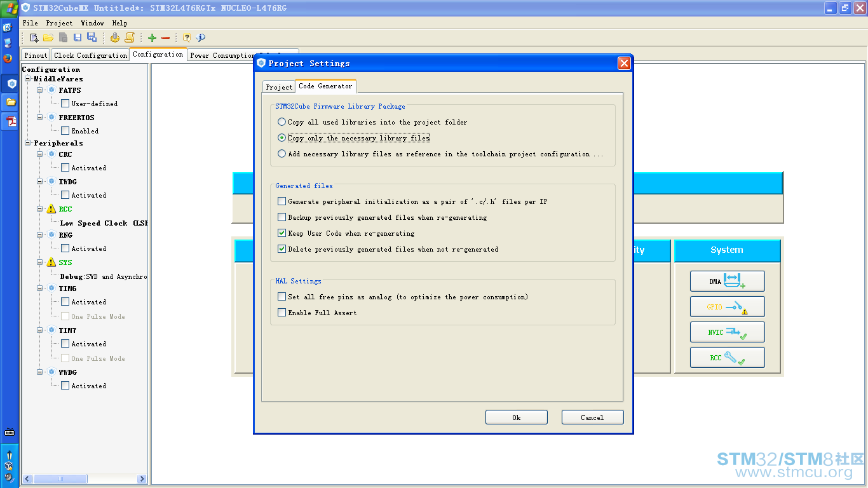Click the Save Project As icon
The image size is (868, 488).
coord(92,37)
